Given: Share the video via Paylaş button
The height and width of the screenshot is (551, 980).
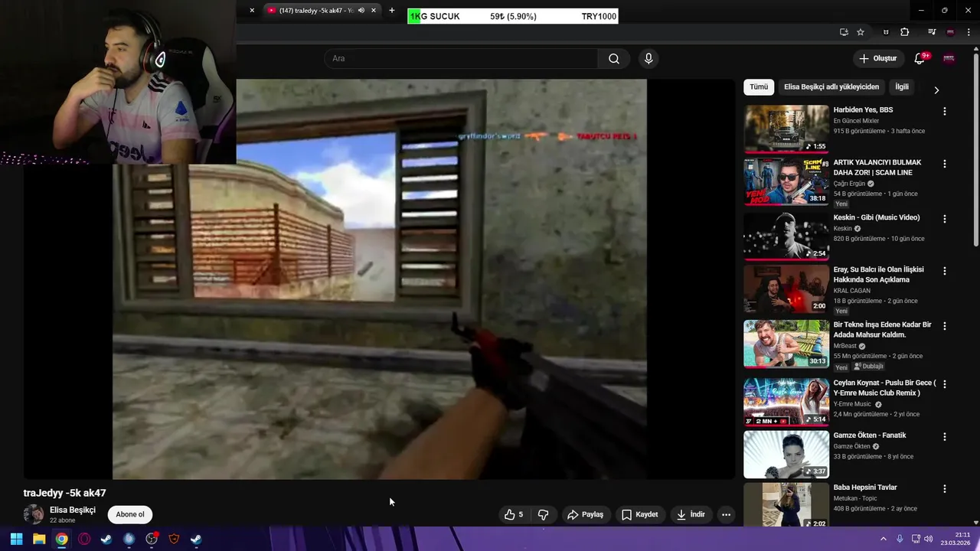Looking at the screenshot, I should tap(585, 514).
